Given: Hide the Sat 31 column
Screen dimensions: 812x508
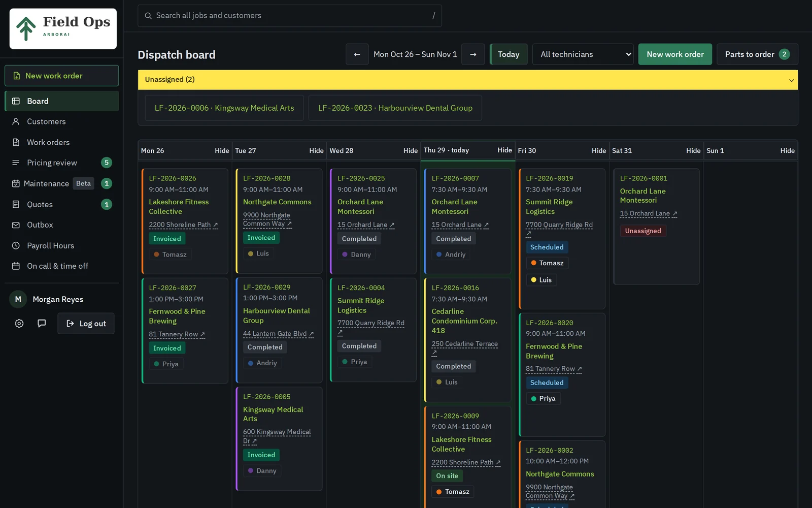Looking at the screenshot, I should pos(693,150).
